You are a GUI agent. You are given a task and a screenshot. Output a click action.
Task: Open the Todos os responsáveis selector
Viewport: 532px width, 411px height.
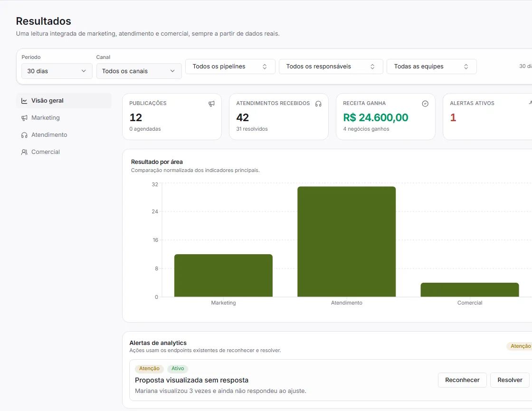[x=331, y=67]
